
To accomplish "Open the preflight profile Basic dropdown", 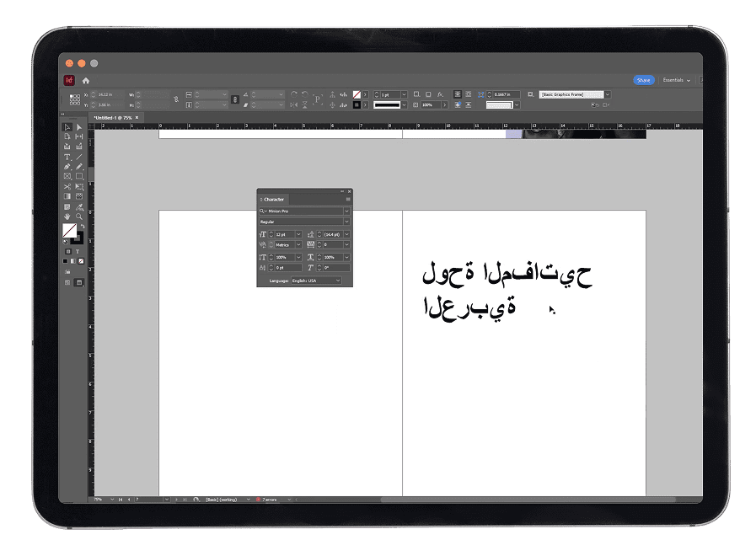I will click(x=249, y=500).
